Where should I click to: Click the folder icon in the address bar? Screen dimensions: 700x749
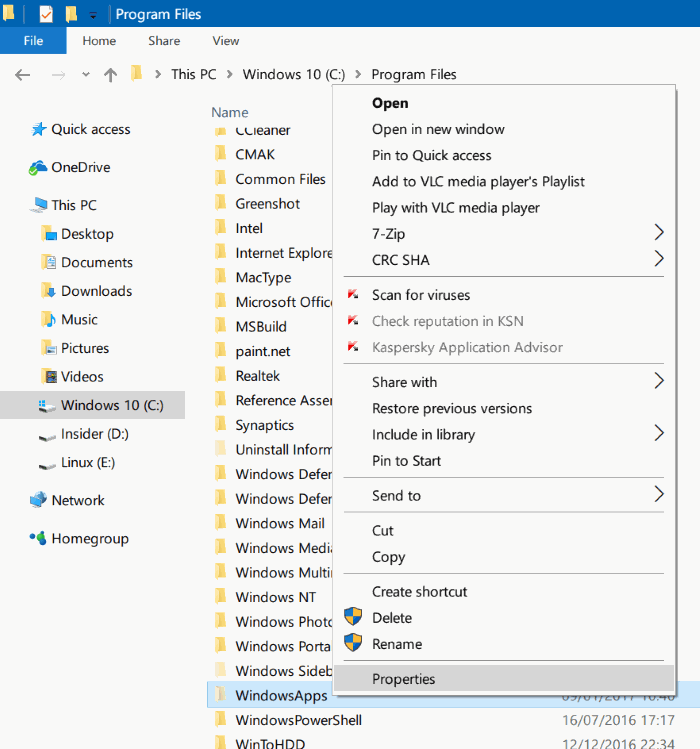137,74
